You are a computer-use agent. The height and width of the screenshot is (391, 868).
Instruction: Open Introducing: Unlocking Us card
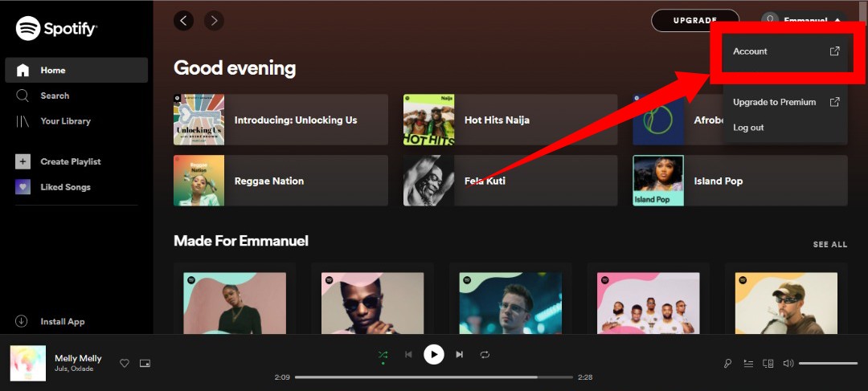(280, 120)
